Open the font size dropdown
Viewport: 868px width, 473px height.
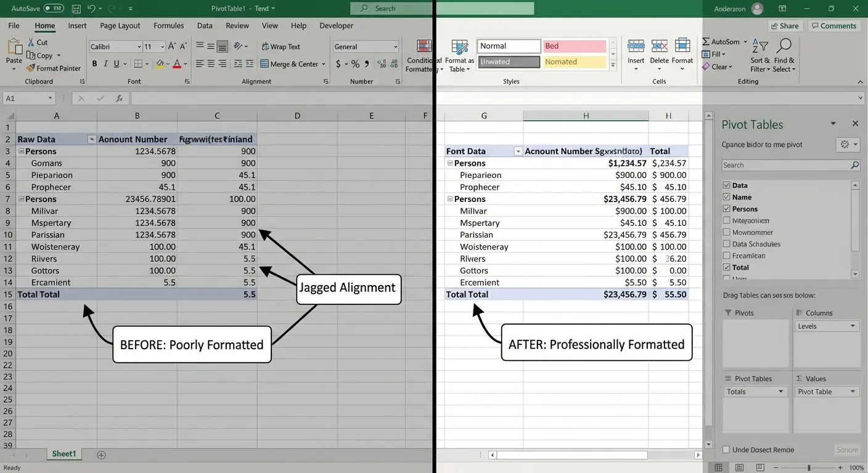[160, 46]
